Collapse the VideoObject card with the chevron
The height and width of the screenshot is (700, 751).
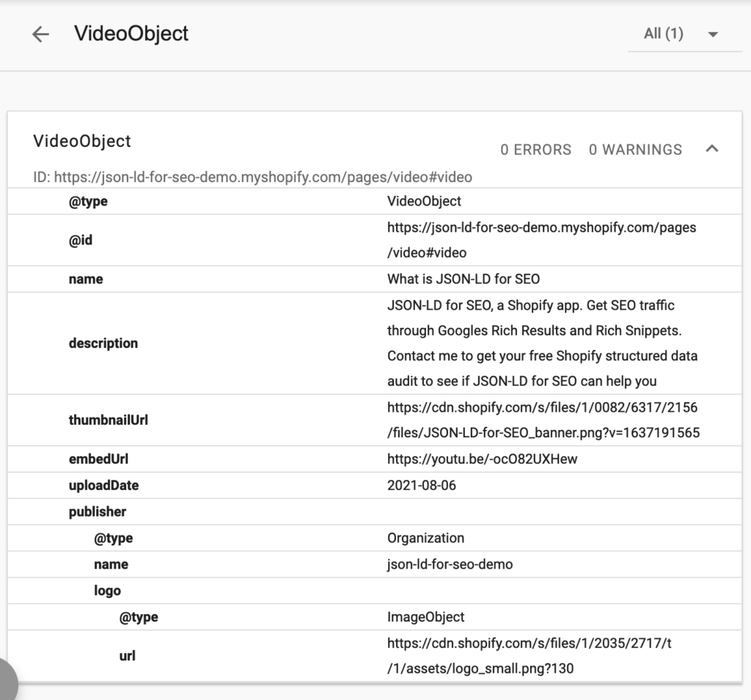(x=712, y=148)
